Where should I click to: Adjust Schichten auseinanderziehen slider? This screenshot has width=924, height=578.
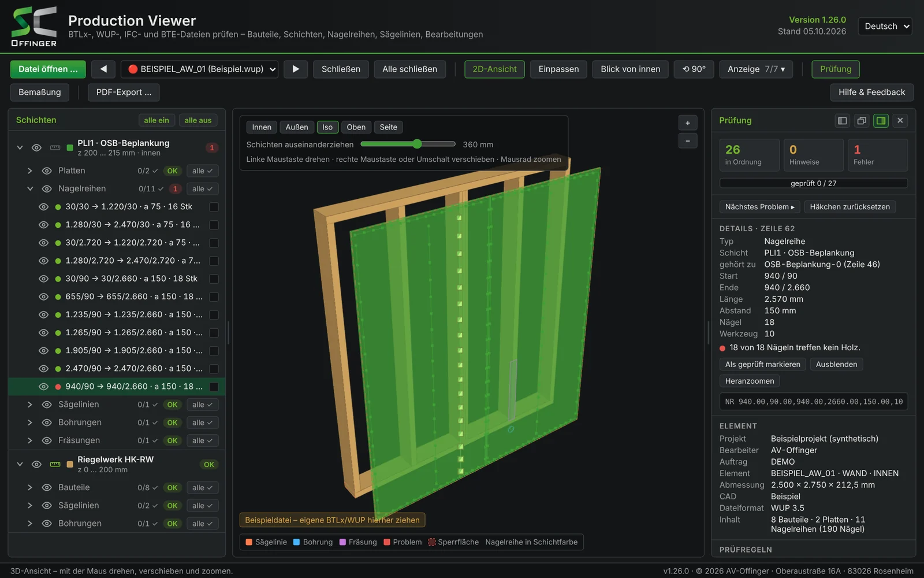coord(408,144)
